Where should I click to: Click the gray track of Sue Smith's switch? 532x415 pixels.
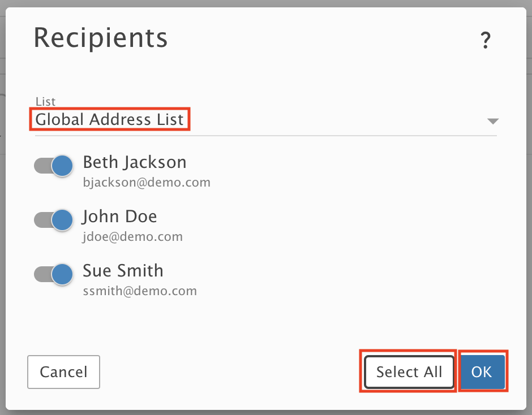click(43, 274)
